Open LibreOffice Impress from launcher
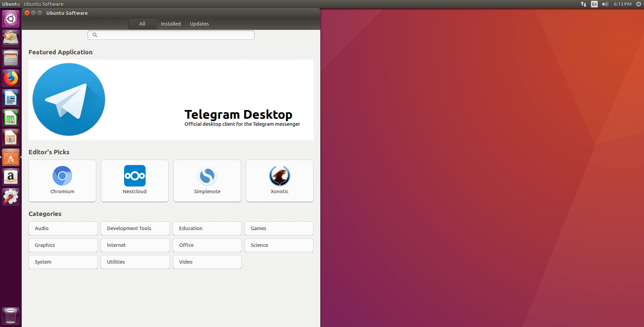This screenshot has width=644, height=327. (x=11, y=138)
